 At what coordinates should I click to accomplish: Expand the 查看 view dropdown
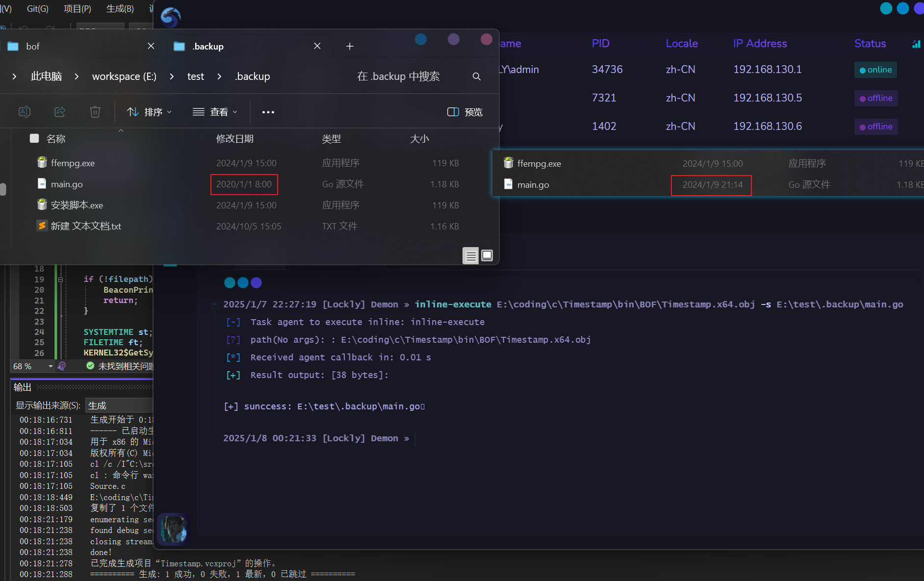[x=215, y=112]
